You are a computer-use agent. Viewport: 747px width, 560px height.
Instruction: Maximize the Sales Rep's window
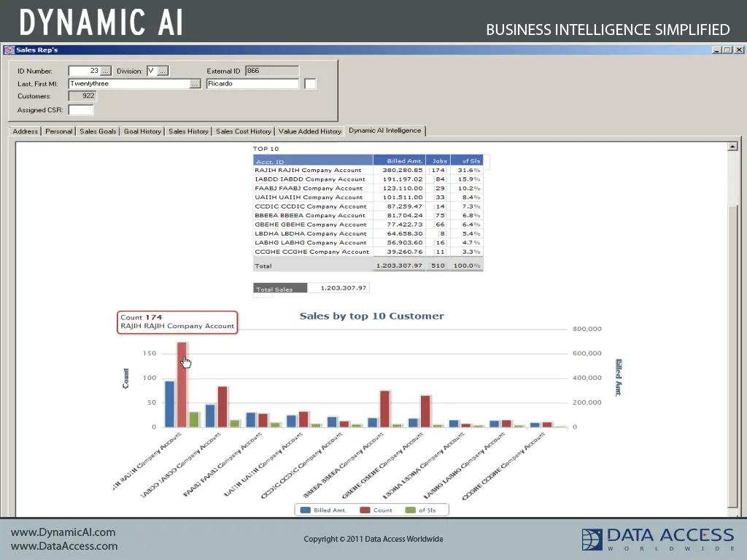click(x=727, y=50)
